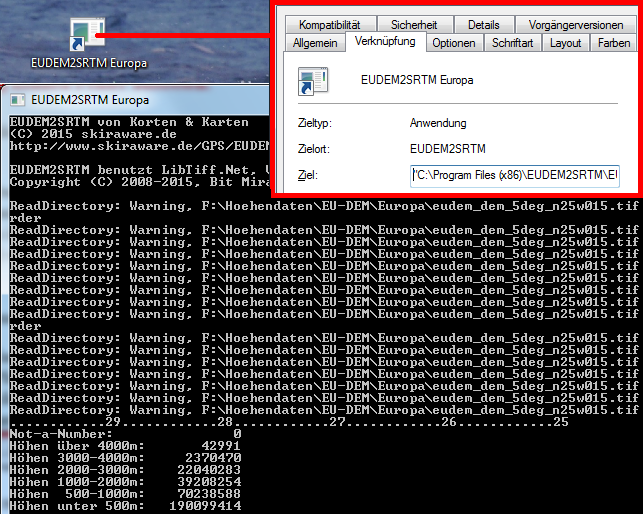Screen dimensions: 643x514
Task: Click the 'Höhen 3000-4000m' count 2370470
Action: (x=213, y=458)
